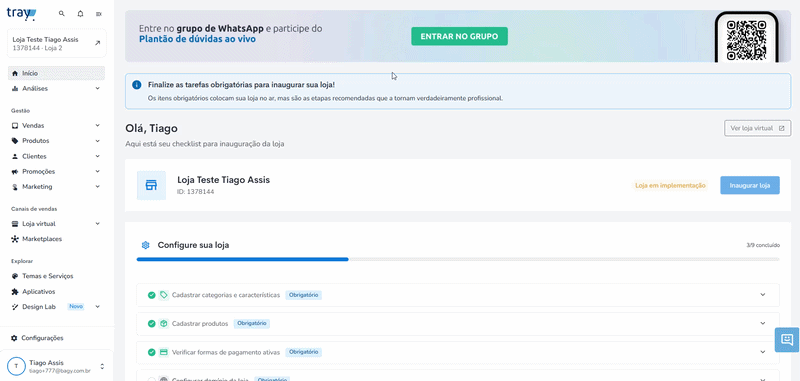Click the gear icon beside Configure sua loja
The height and width of the screenshot is (381, 800).
coord(145,245)
